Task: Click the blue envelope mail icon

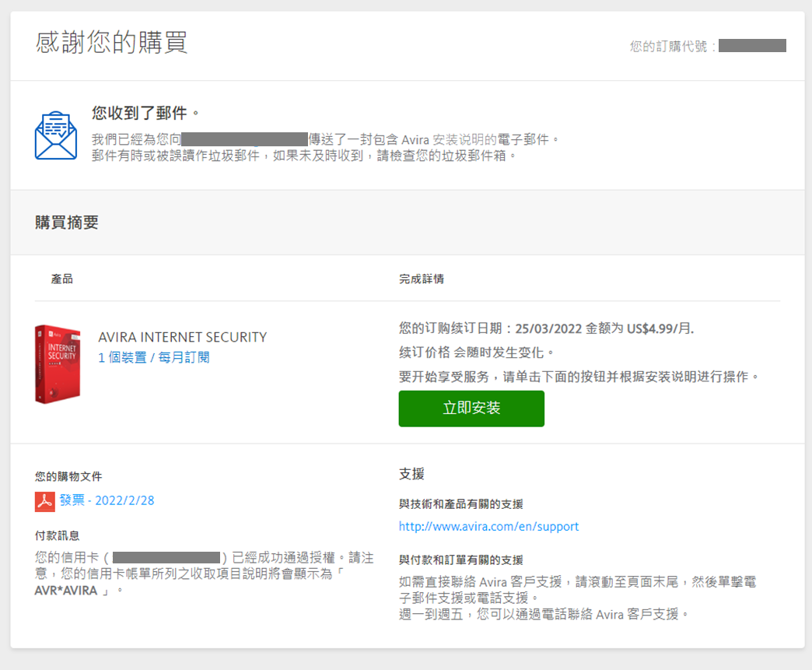Action: (x=56, y=135)
